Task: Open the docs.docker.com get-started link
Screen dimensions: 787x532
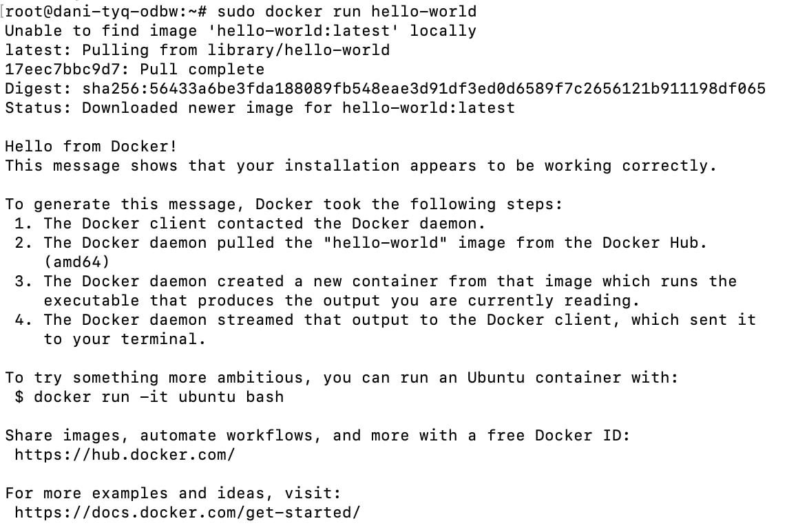Action: pos(187,513)
